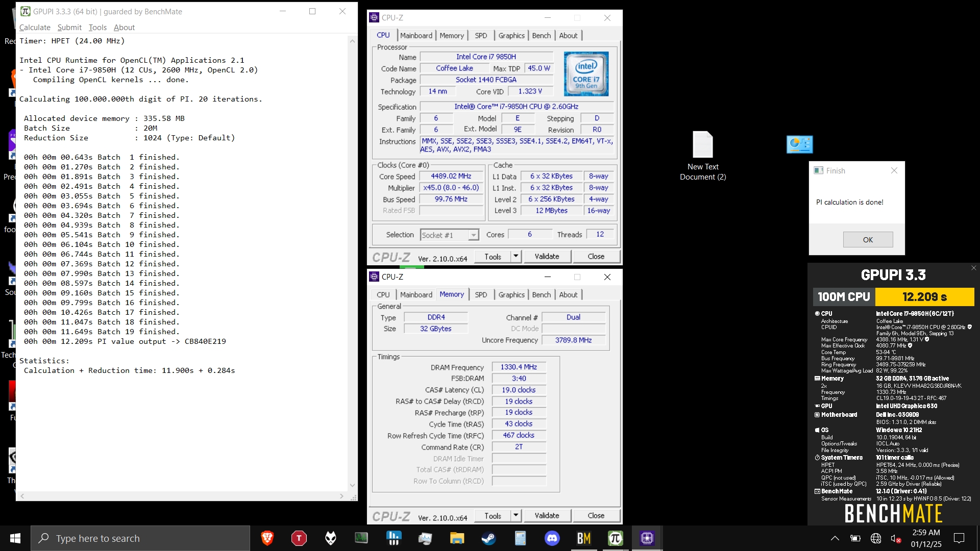Click the 12.209 s result in BenchMate panel
The width and height of the screenshot is (980, 551).
924,296
